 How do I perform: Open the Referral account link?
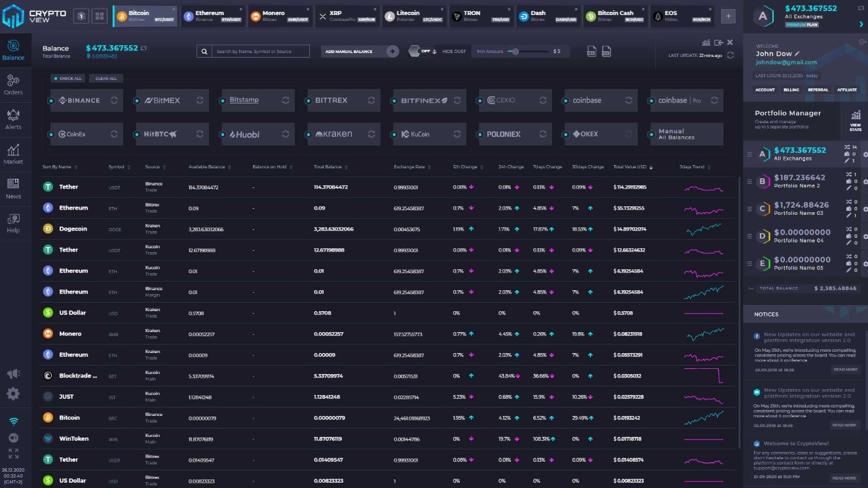(x=818, y=90)
